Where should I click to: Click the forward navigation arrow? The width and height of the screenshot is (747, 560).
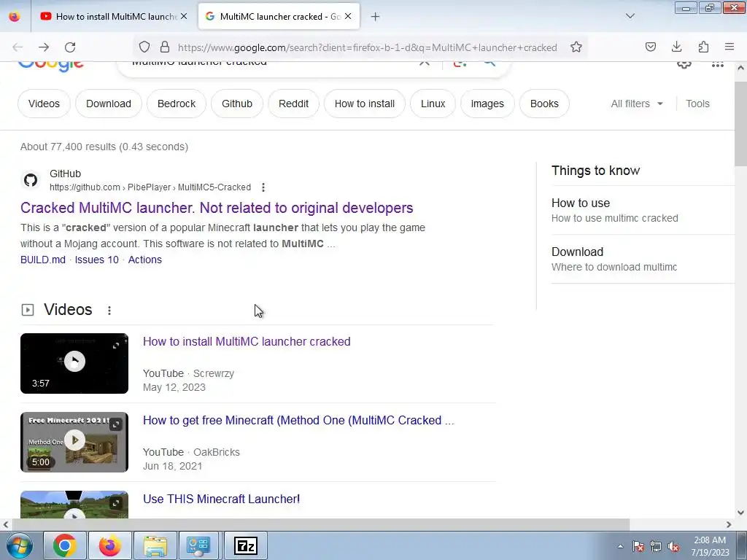tap(44, 47)
